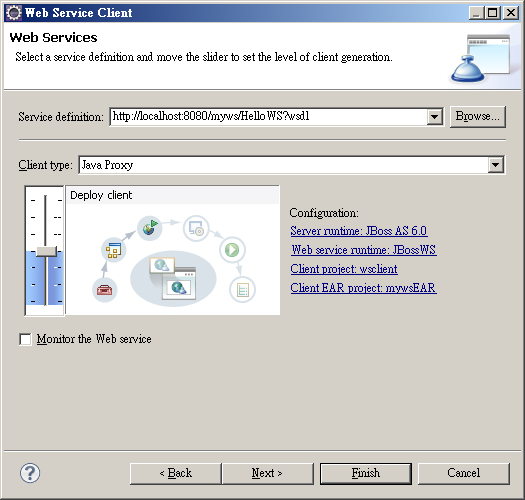Viewport: 525px width, 500px height.
Task: Click the center web client windows image
Action: [x=173, y=279]
